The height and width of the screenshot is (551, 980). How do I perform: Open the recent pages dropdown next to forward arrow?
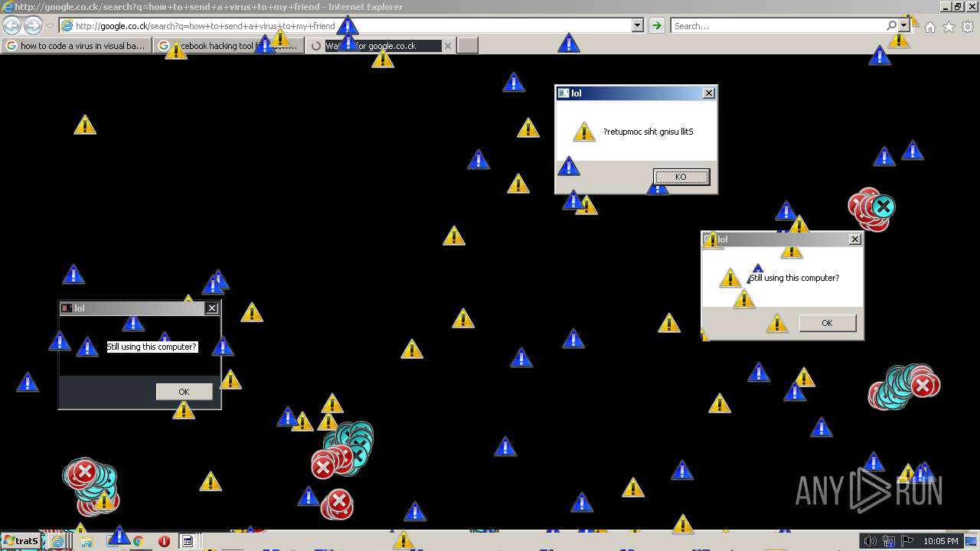pos(50,26)
